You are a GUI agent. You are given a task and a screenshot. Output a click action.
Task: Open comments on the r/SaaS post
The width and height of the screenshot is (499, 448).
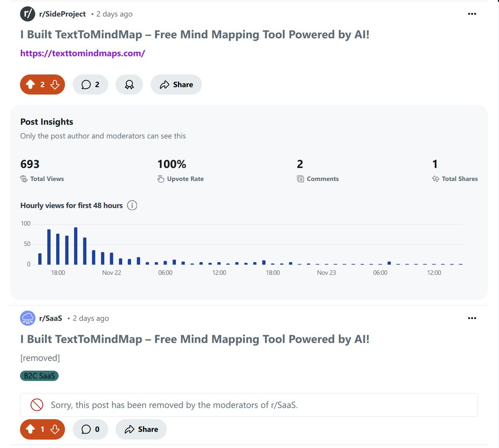coord(90,429)
